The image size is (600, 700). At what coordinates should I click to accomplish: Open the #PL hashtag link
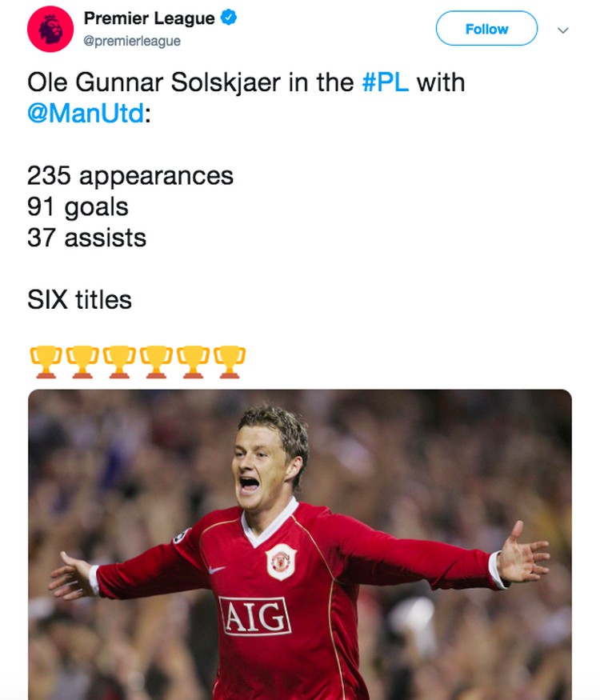click(386, 82)
